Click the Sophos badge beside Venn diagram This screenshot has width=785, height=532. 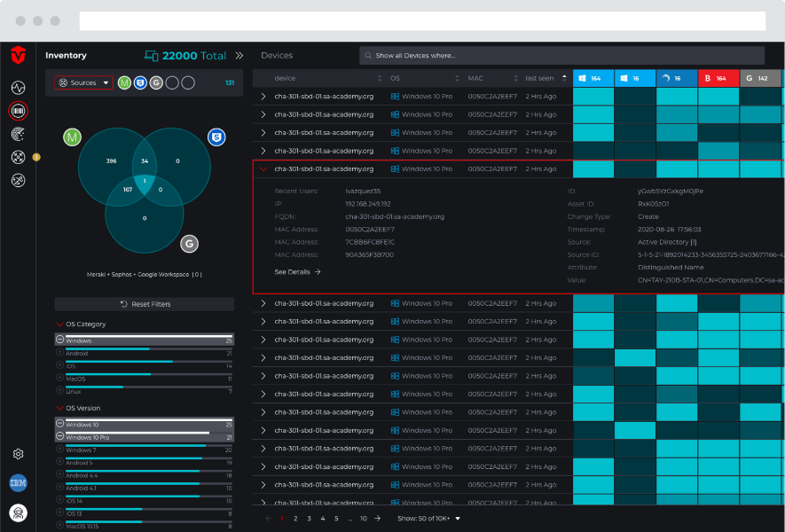[x=216, y=137]
